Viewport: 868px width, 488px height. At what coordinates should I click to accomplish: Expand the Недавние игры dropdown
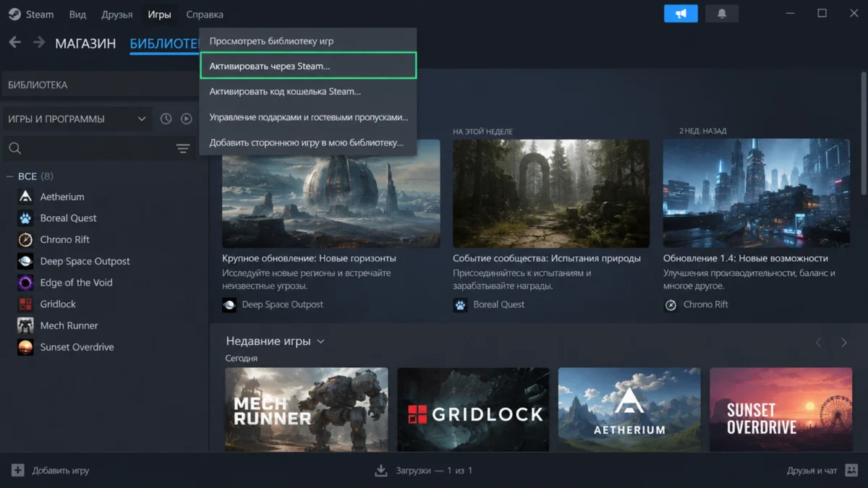(x=320, y=341)
